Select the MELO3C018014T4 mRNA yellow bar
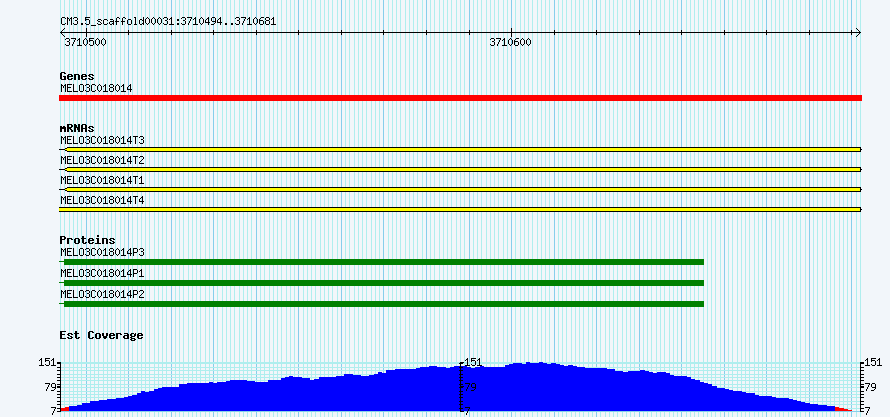 tap(460, 209)
